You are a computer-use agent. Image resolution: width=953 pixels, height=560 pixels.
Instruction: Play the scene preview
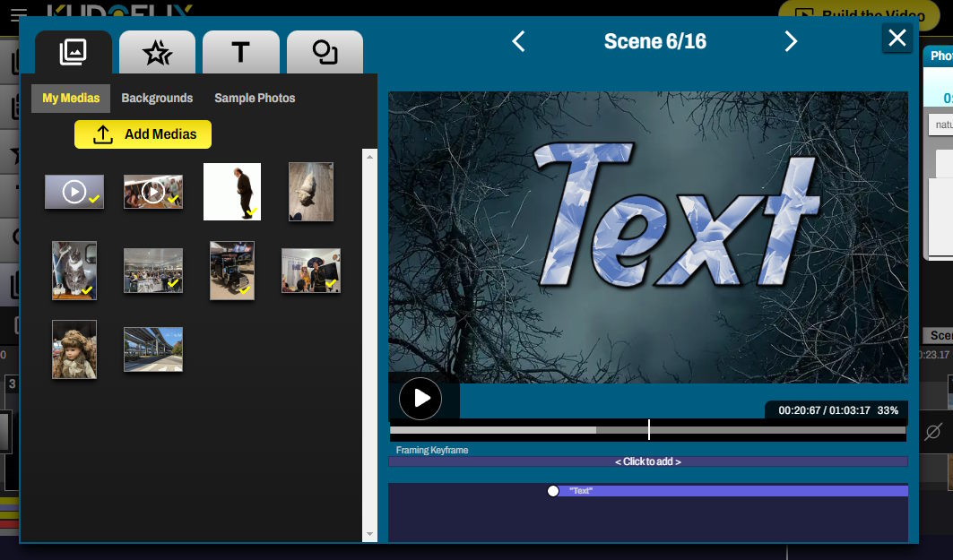tap(420, 399)
